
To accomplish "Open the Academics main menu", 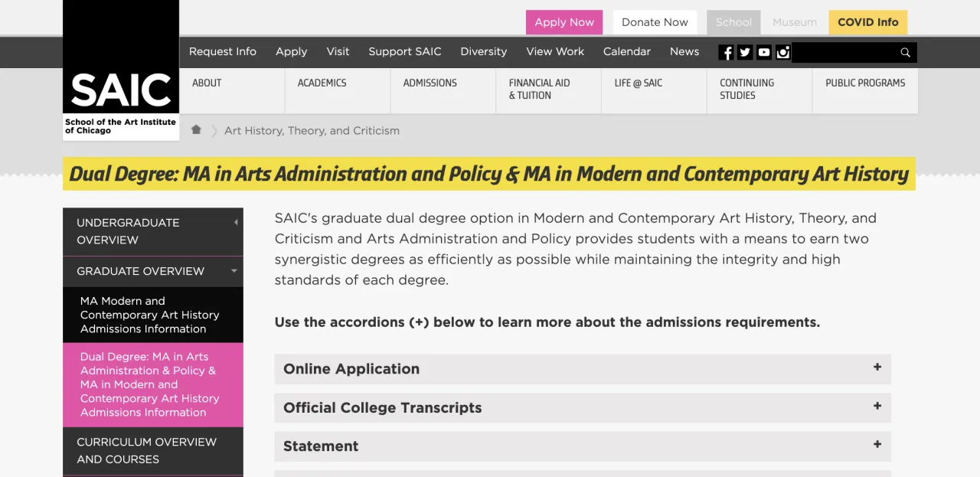I will coord(322,83).
